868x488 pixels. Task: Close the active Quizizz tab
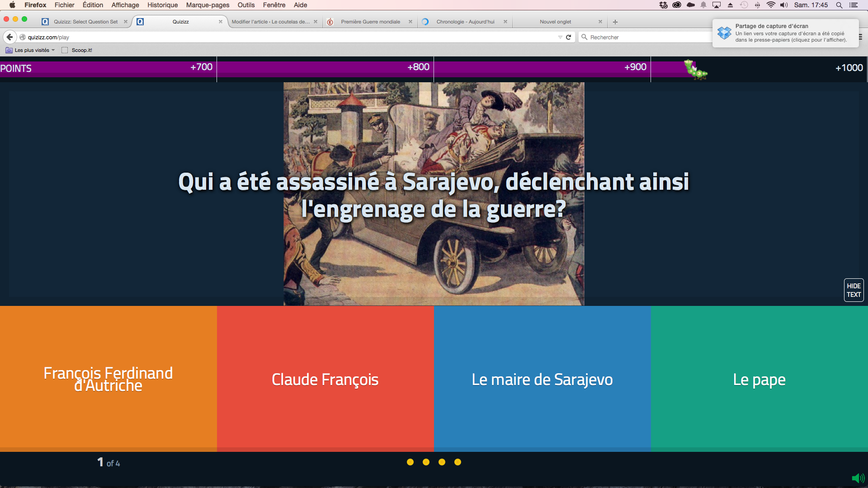(x=221, y=22)
